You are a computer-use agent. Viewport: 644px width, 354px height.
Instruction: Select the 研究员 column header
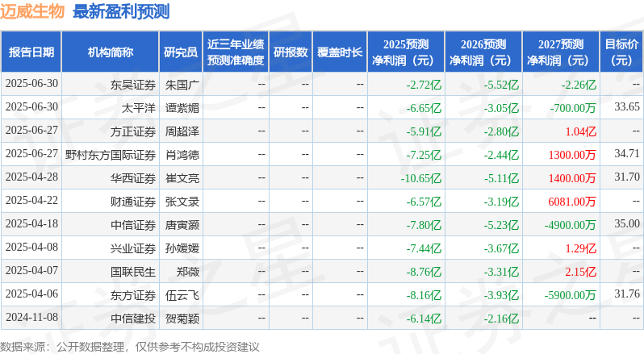click(181, 52)
